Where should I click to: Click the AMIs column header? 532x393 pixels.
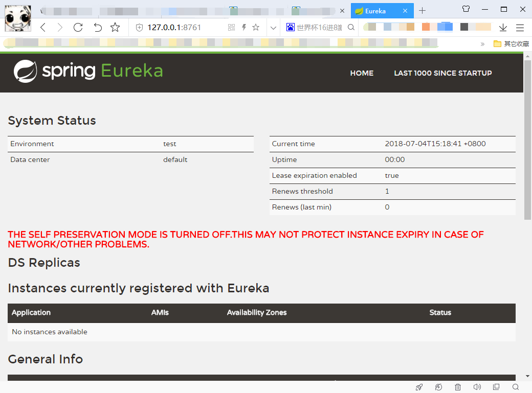point(160,313)
